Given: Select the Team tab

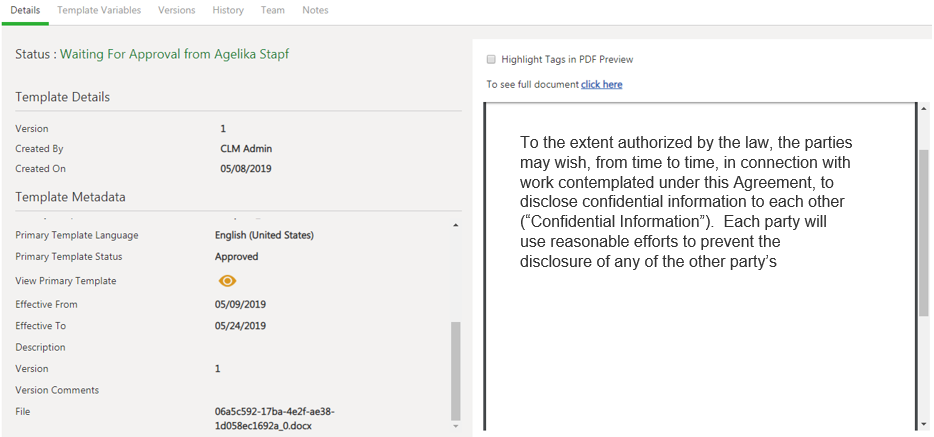Looking at the screenshot, I should pos(272,10).
